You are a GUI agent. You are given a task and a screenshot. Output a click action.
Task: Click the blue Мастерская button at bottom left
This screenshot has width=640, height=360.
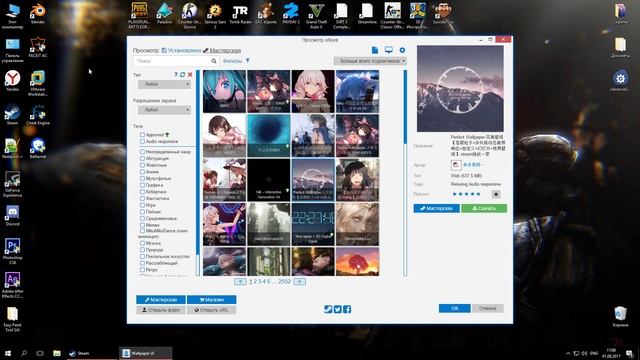161,300
